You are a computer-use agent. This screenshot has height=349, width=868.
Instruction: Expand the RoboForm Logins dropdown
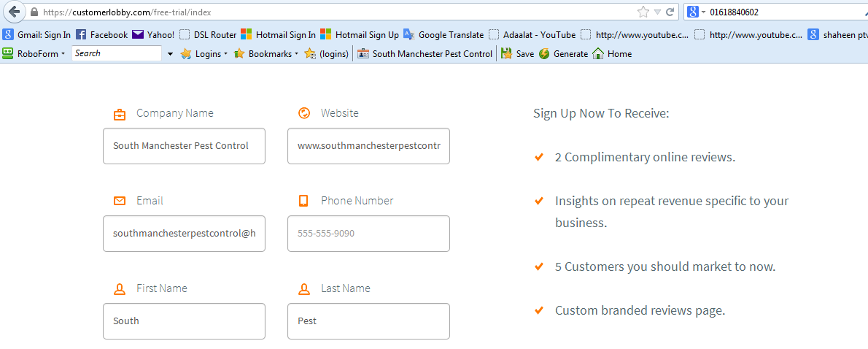pyautogui.click(x=204, y=53)
